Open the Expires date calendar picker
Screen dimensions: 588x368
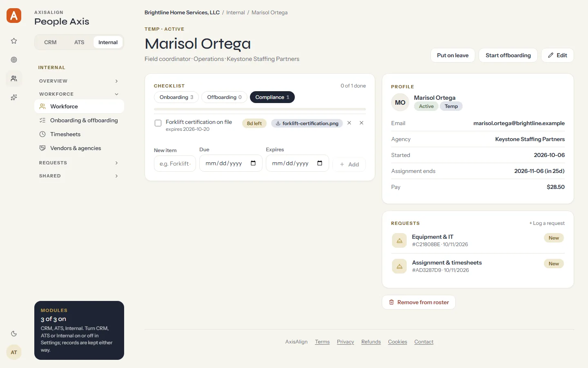(x=320, y=163)
